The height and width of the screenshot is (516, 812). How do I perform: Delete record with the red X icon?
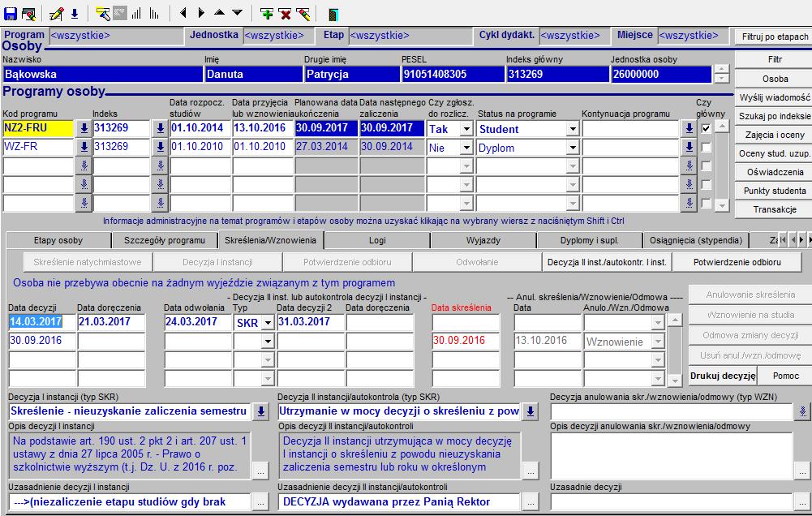285,14
